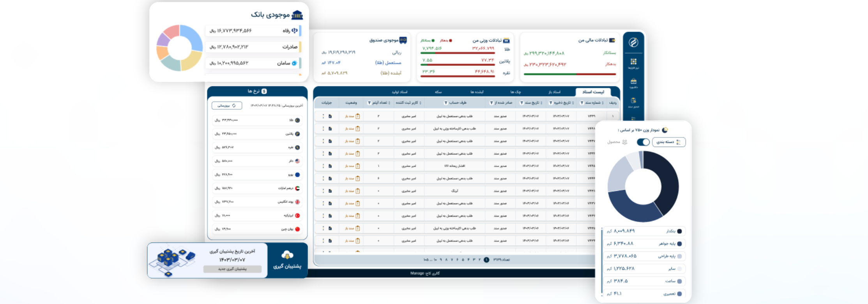The image size is (868, 304).
Task: Click the بروزرسانی rates refresh button
Action: (226, 106)
